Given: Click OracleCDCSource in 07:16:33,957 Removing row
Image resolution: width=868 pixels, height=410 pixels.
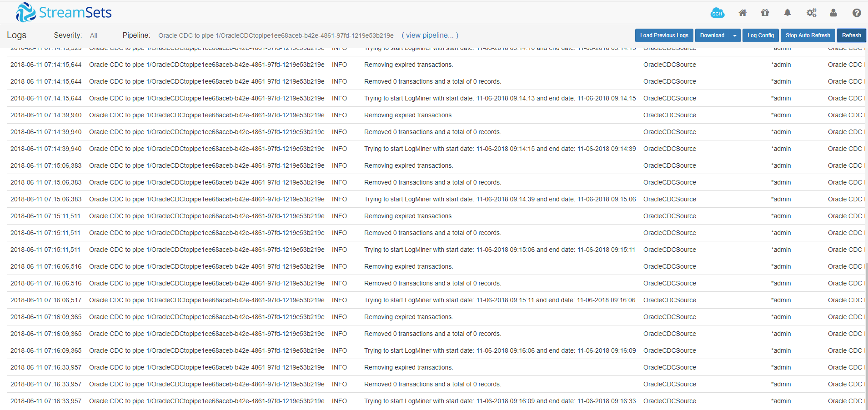Looking at the screenshot, I should 670,367.
